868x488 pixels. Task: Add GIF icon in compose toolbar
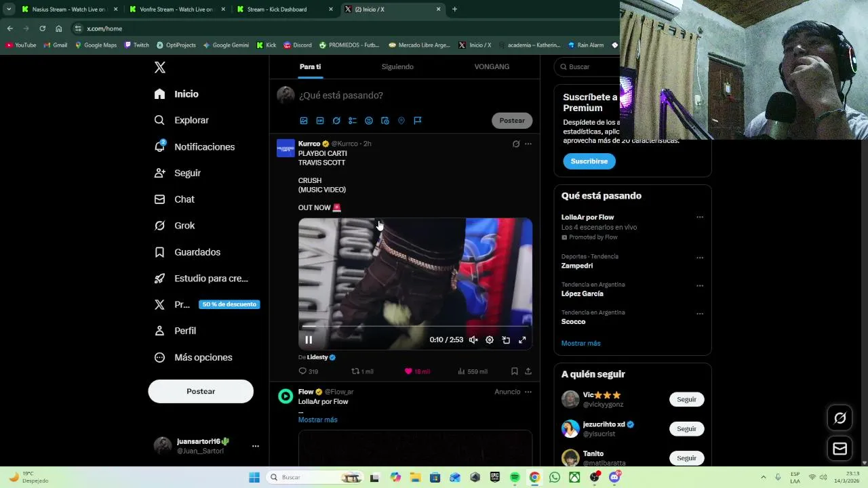point(320,121)
